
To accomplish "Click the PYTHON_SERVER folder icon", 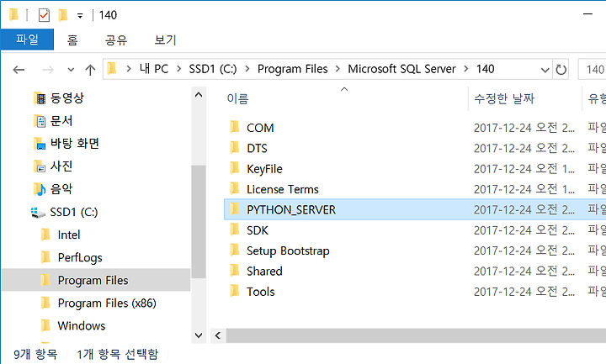I will (x=235, y=208).
